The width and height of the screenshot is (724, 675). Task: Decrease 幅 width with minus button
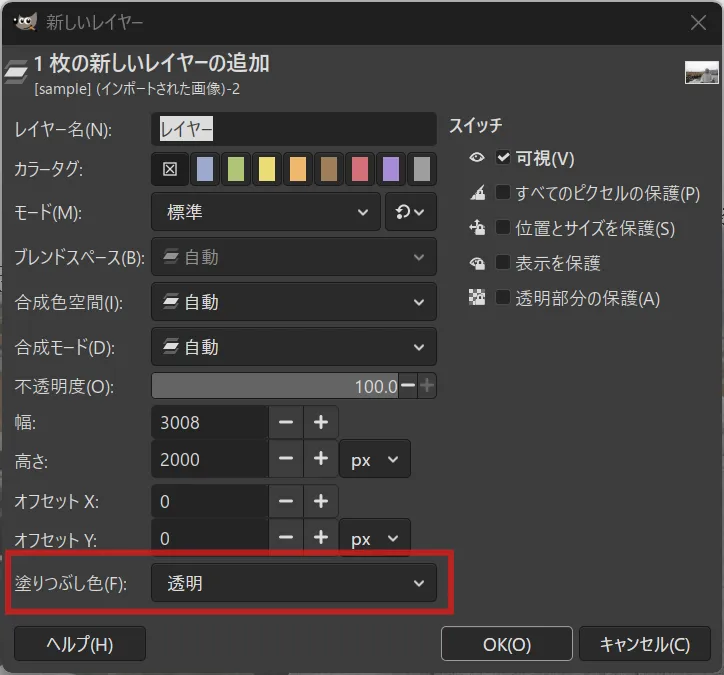[x=286, y=422]
